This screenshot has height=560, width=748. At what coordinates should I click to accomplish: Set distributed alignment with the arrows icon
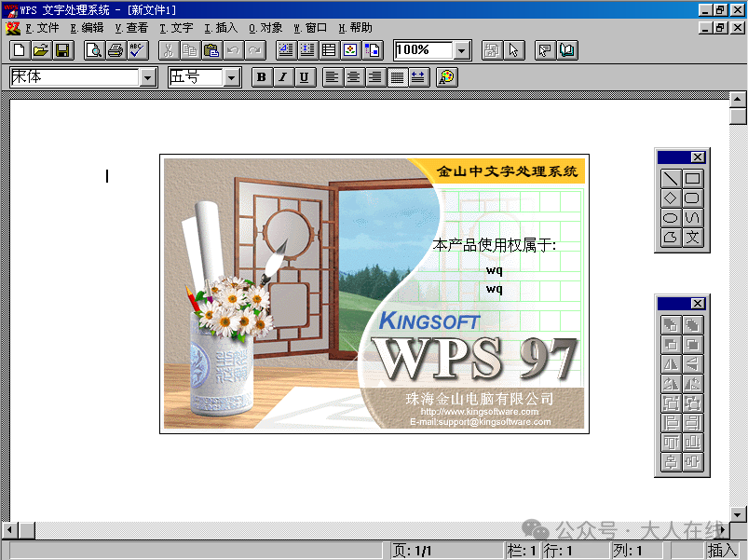(x=419, y=77)
